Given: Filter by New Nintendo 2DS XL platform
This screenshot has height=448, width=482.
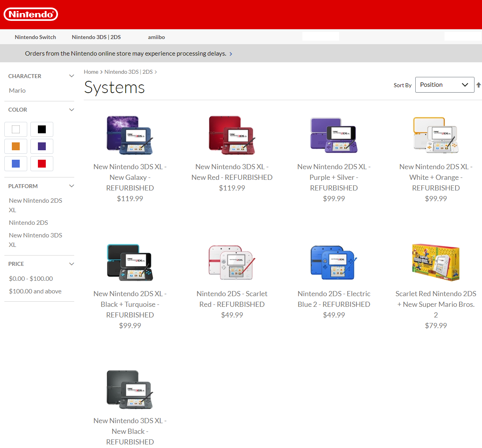Looking at the screenshot, I should 36,205.
